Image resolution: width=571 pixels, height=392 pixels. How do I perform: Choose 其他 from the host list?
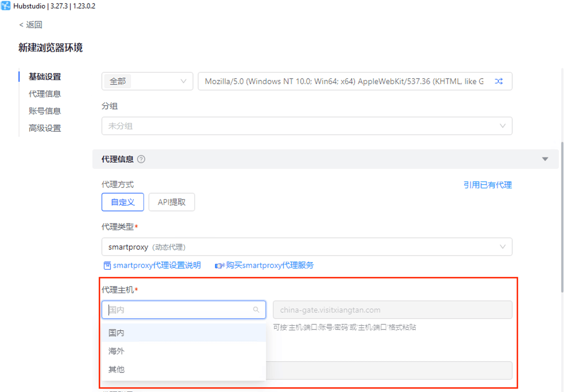(117, 369)
